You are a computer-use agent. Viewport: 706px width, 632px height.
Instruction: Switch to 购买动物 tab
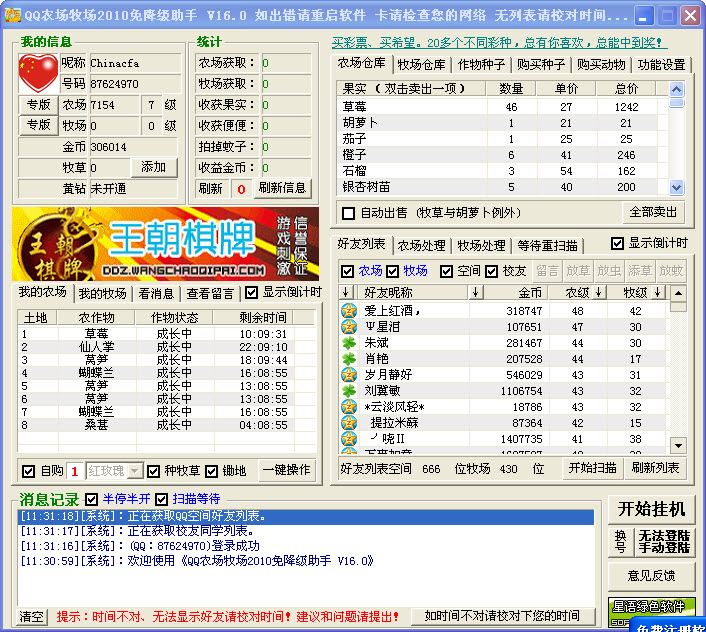pos(601,65)
